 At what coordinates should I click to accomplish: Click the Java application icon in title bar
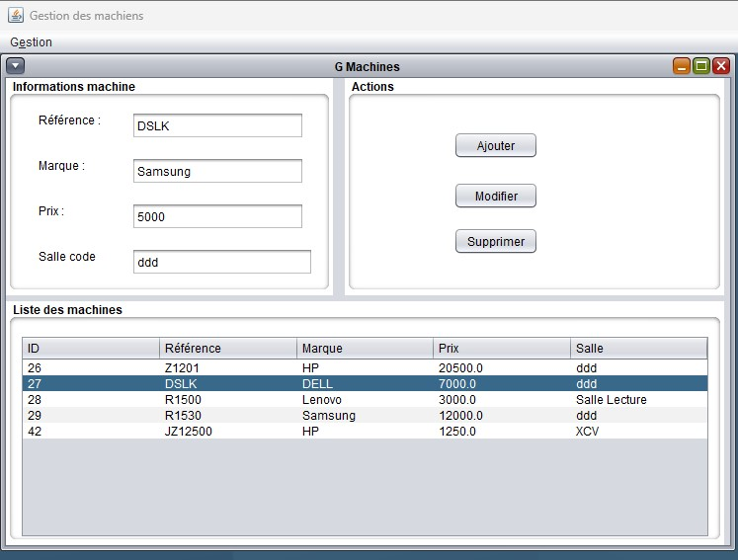point(16,15)
